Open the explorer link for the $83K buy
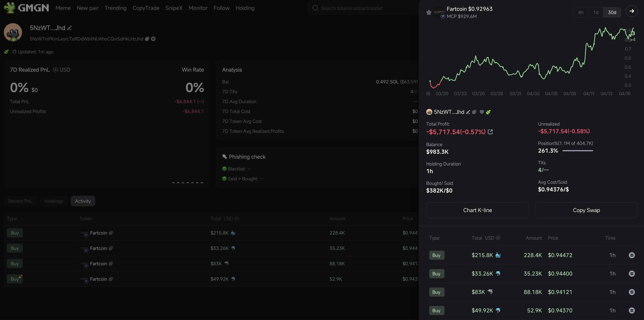Image resolution: width=644 pixels, height=320 pixels. 631,292
